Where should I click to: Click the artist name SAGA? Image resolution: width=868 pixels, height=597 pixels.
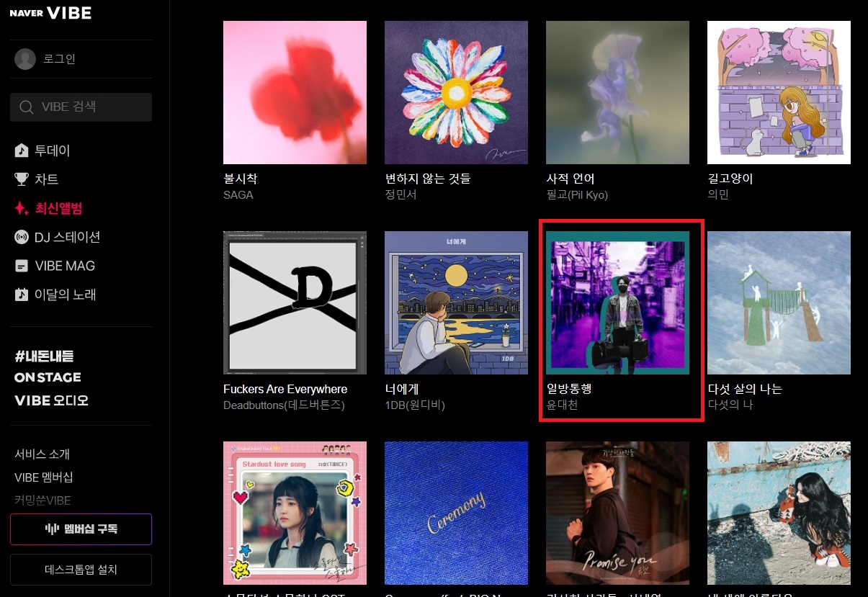pos(238,195)
